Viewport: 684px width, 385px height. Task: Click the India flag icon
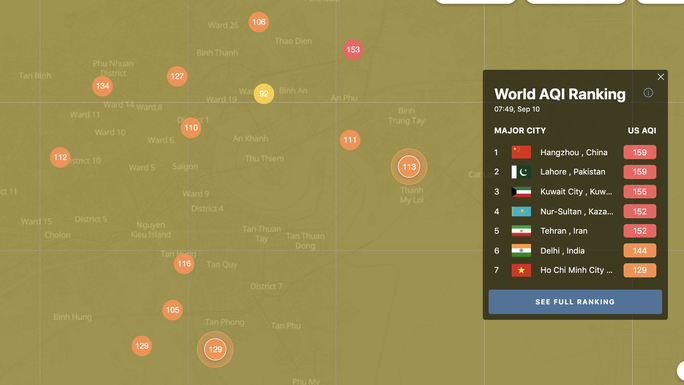[521, 251]
